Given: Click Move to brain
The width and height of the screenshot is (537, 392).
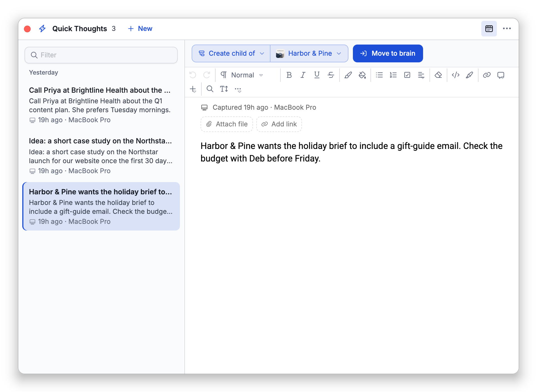Looking at the screenshot, I should 388,53.
